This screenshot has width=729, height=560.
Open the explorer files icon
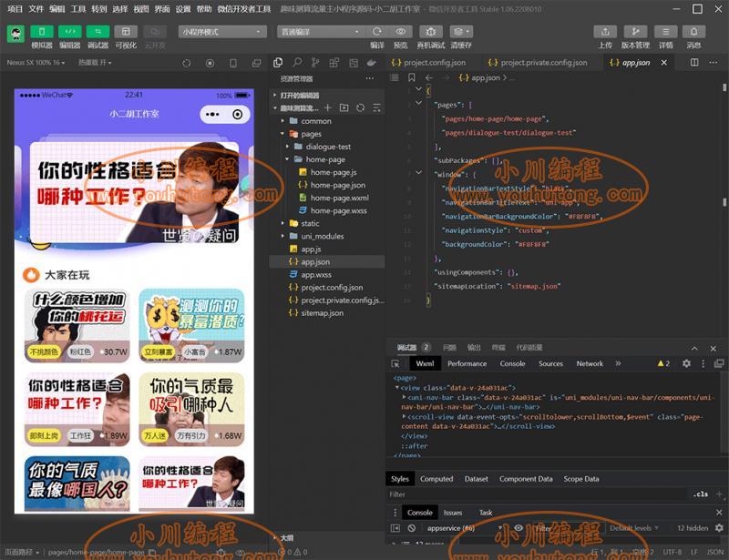coord(278,62)
